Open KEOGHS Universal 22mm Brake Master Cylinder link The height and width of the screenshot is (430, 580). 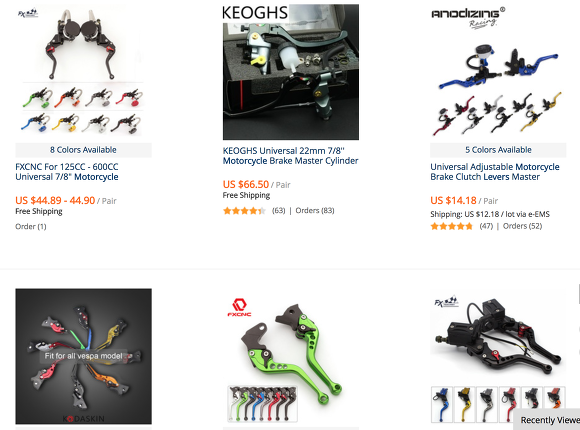(290, 156)
